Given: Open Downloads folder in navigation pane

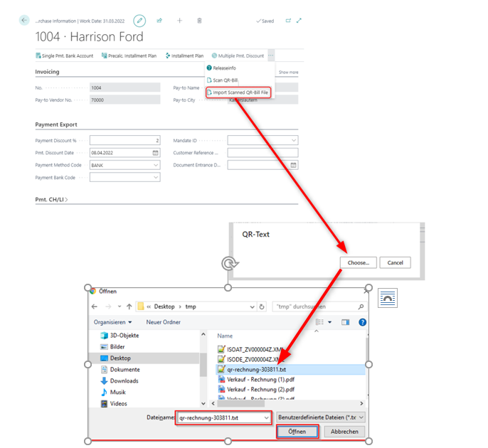Looking at the screenshot, I should (124, 381).
